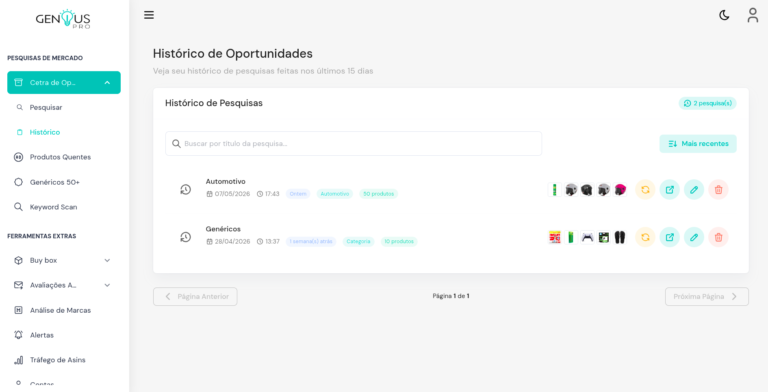This screenshot has width=768, height=392.
Task: Click the Avaliações envelope icon
Action: 18,285
